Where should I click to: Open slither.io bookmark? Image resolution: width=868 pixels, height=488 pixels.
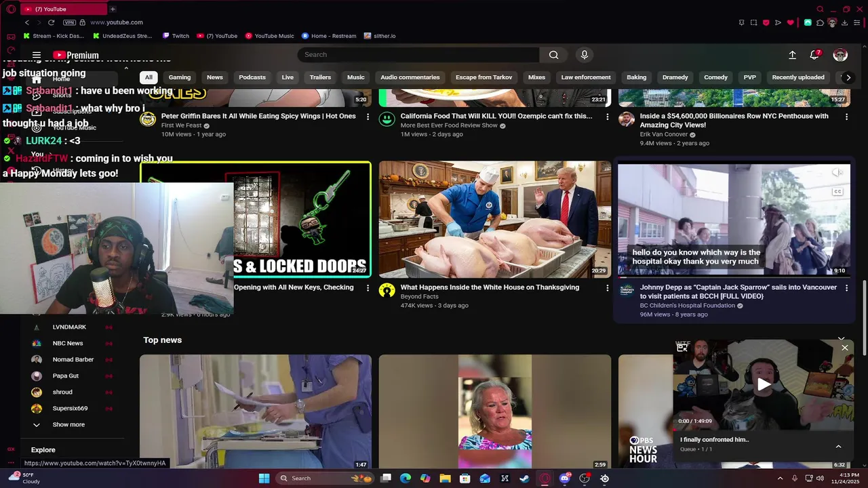pyautogui.click(x=380, y=36)
